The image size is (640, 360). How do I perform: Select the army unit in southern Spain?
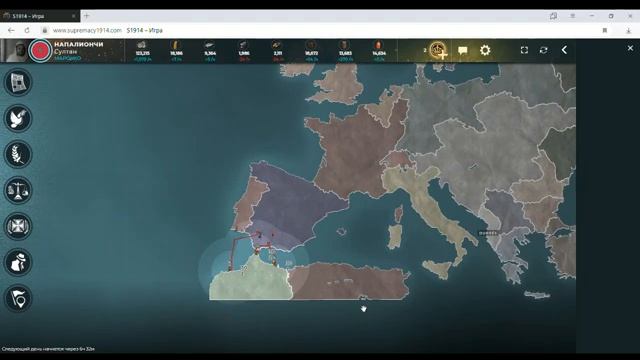pos(259,235)
